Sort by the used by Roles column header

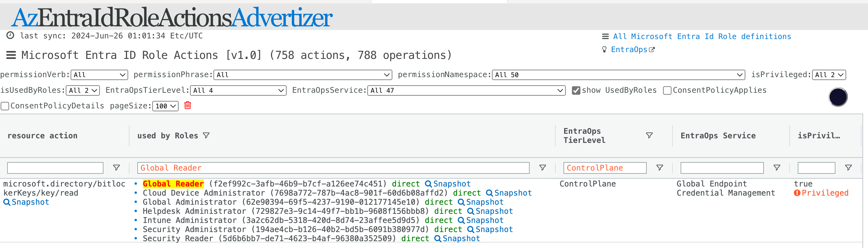168,135
